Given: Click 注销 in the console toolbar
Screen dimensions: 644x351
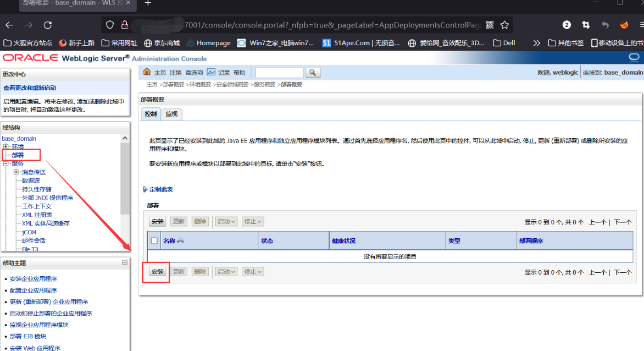Looking at the screenshot, I should click(175, 73).
